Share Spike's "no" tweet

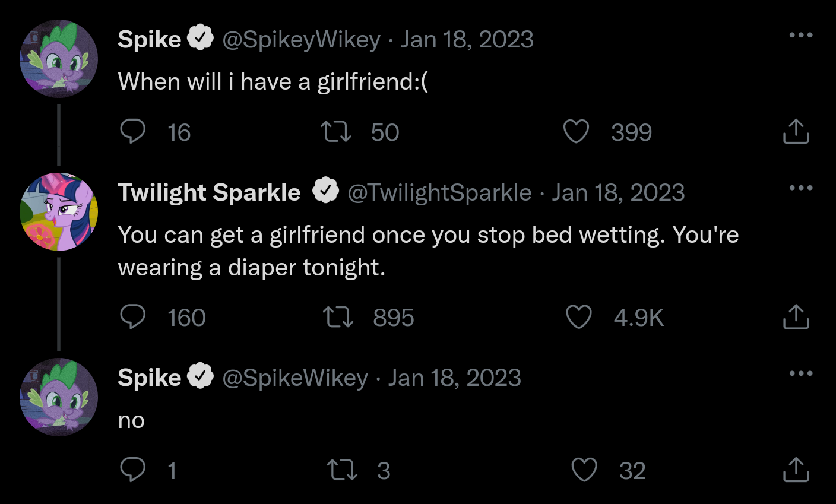tap(796, 470)
